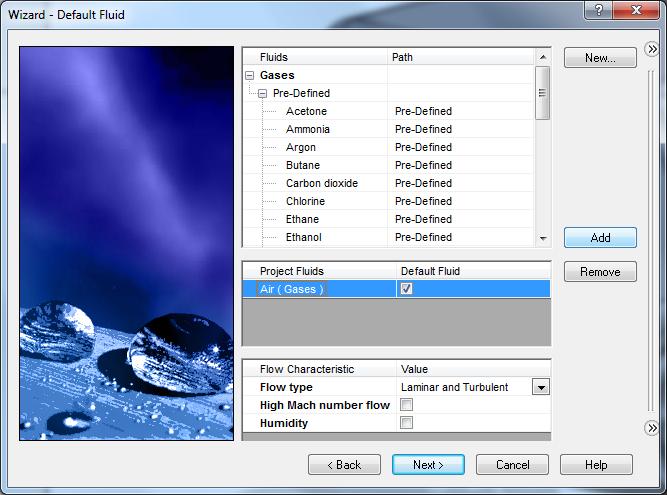The image size is (667, 495).
Task: Click the Laminar and Turbulent value field
Action: (x=465, y=387)
